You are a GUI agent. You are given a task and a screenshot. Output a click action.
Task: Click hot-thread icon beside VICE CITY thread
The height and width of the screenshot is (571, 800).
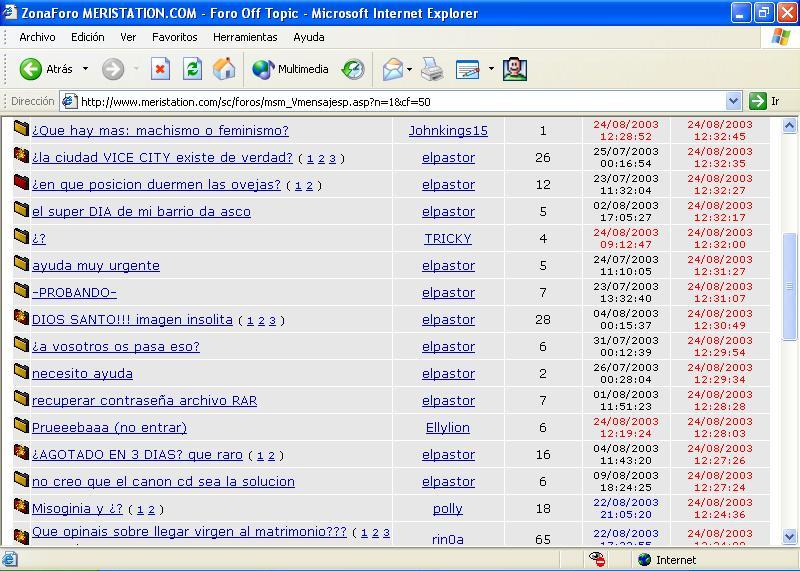click(21, 155)
